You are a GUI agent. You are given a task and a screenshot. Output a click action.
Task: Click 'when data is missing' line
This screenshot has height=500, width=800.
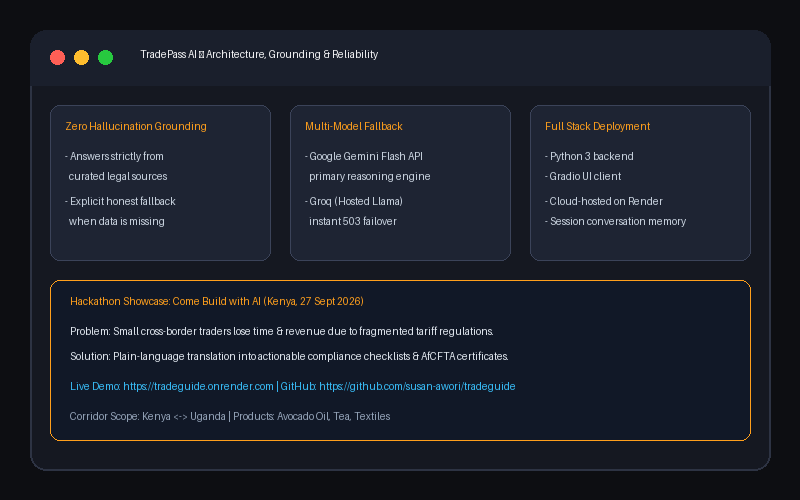click(117, 221)
